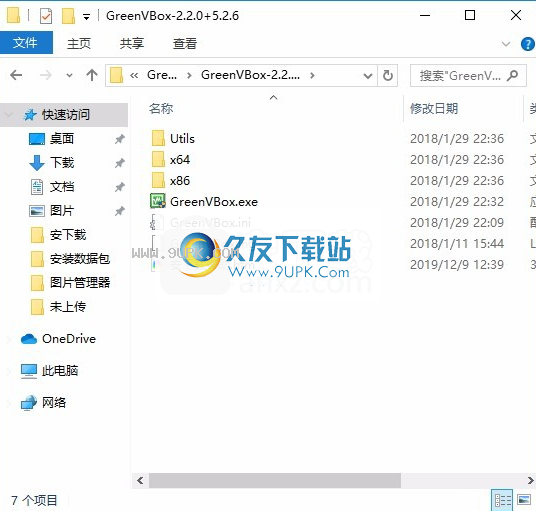Open the Utils folder
Image resolution: width=536 pixels, height=511 pixels.
pyautogui.click(x=182, y=139)
